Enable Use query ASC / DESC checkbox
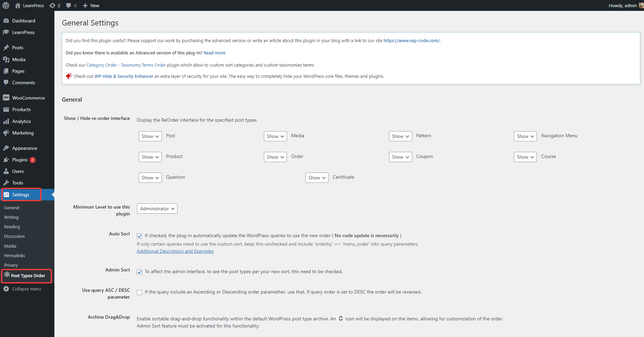This screenshot has width=644, height=337. coord(139,292)
